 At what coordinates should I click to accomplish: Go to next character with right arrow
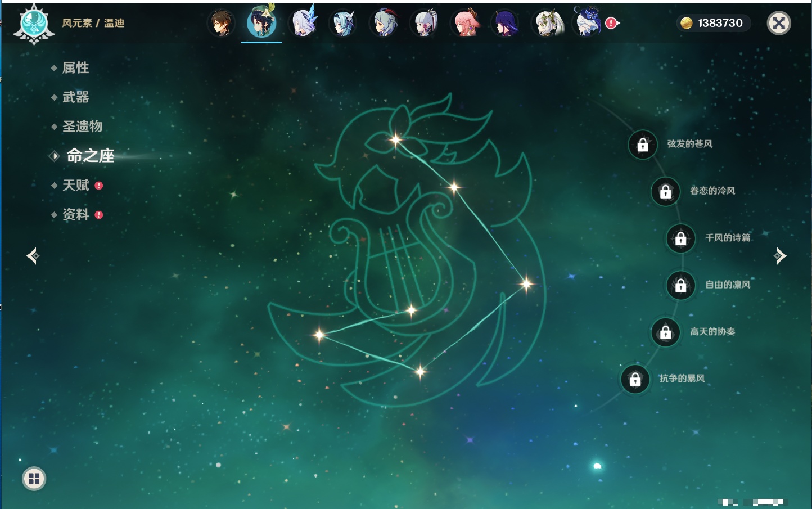point(780,256)
